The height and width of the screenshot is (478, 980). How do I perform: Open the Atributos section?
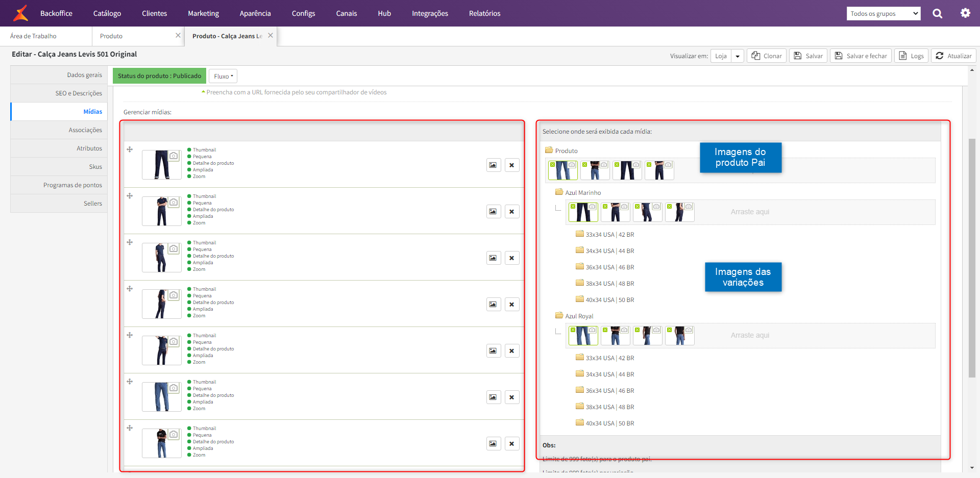(59, 148)
